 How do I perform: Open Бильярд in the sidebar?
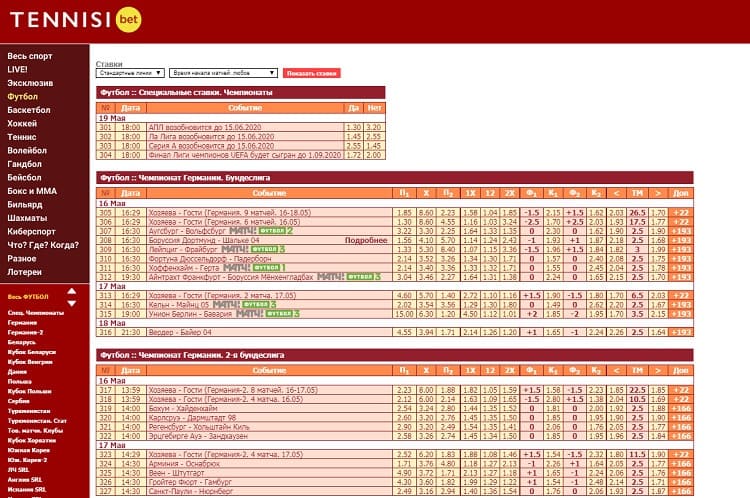click(x=25, y=204)
